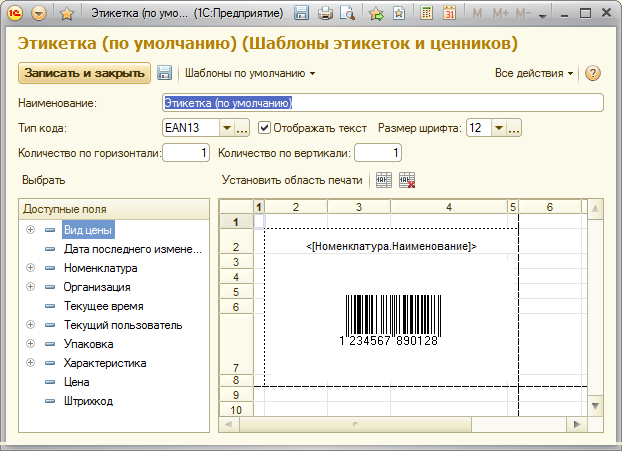This screenshot has width=622, height=451.
Task: Open the calculator icon
Action: coord(426,14)
